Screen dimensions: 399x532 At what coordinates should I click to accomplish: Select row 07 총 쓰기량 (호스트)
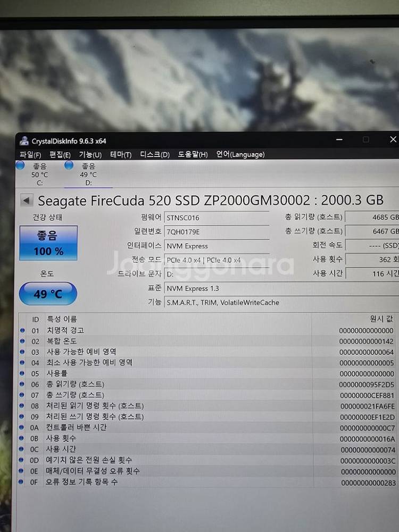pyautogui.click(x=207, y=395)
